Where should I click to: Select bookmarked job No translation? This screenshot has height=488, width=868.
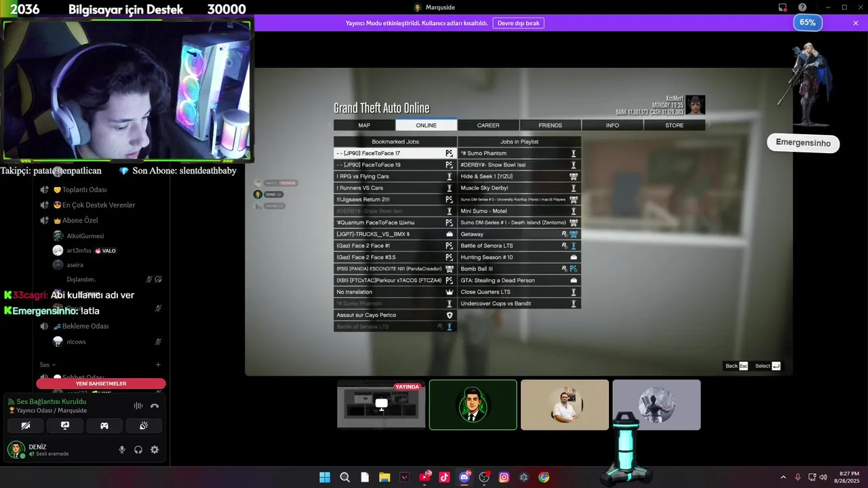coord(395,292)
